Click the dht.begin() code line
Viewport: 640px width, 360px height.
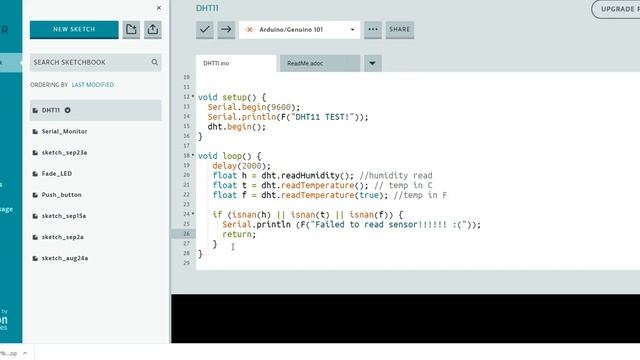(x=237, y=127)
